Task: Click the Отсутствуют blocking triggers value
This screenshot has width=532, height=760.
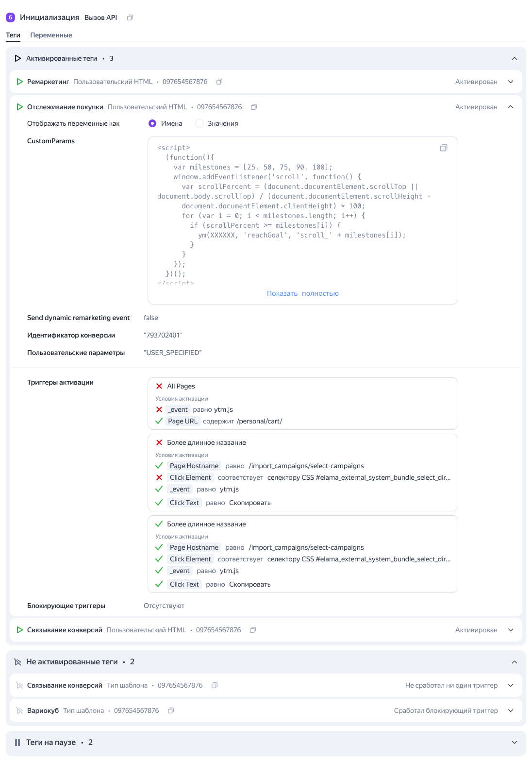Action: tap(164, 606)
